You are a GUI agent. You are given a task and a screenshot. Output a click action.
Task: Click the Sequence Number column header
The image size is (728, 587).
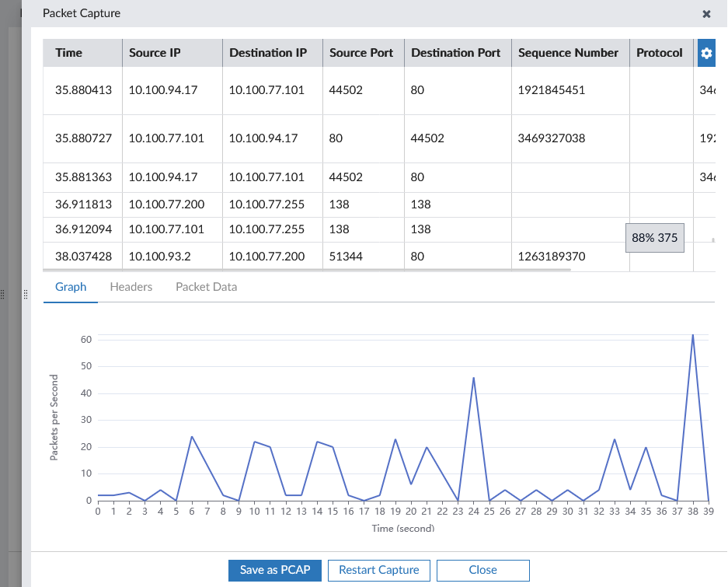tap(567, 53)
